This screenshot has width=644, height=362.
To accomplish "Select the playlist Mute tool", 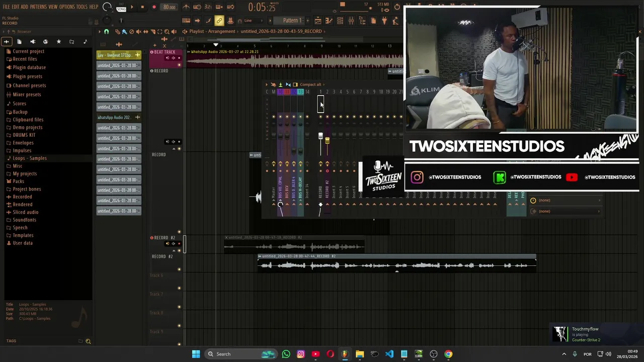I will [138, 32].
